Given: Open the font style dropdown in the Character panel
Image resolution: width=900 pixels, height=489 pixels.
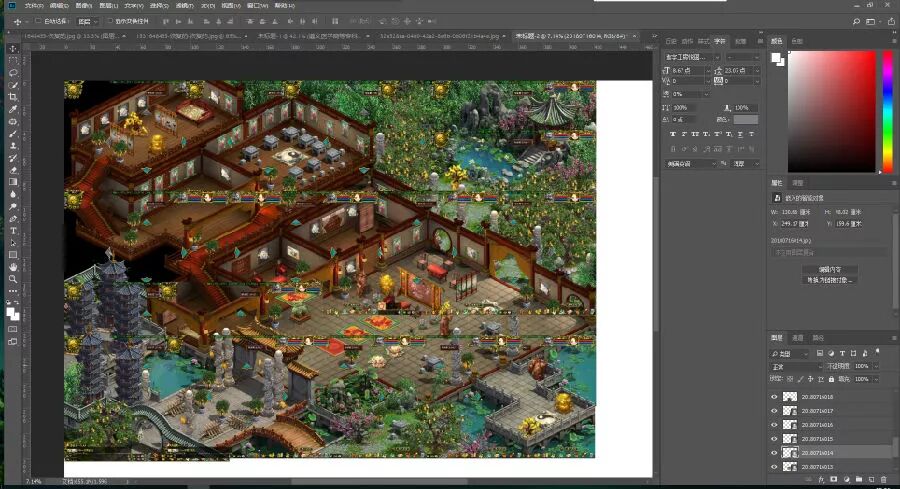Looking at the screenshot, I should tap(743, 57).
